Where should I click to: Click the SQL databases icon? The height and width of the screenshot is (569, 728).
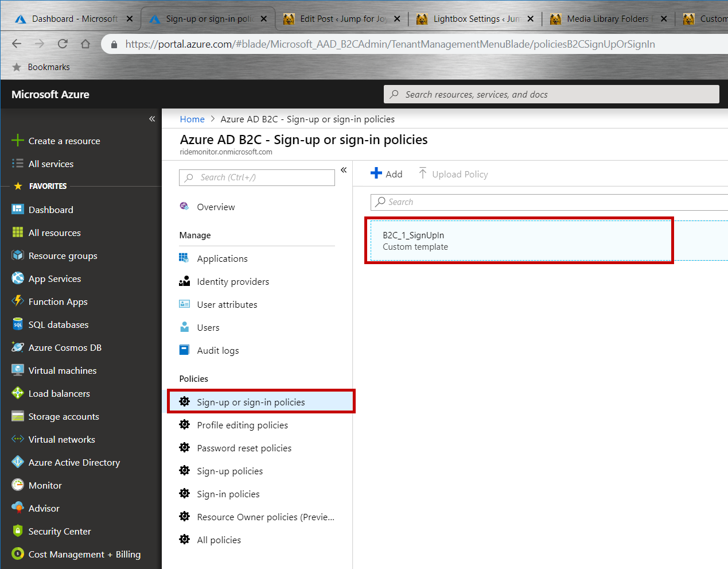pyautogui.click(x=18, y=324)
